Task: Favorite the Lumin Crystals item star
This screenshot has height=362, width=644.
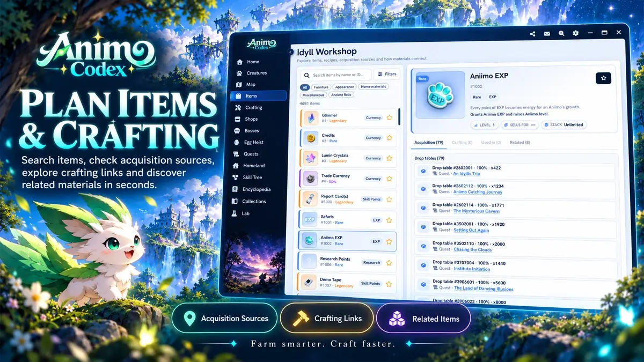Action: [x=390, y=158]
